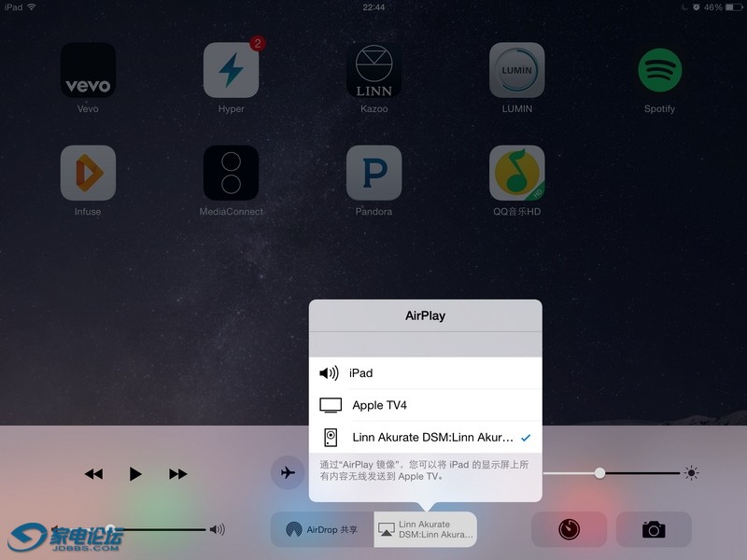Viewport: 747px width, 560px height.
Task: Open the Infuse media player
Action: coord(88,173)
